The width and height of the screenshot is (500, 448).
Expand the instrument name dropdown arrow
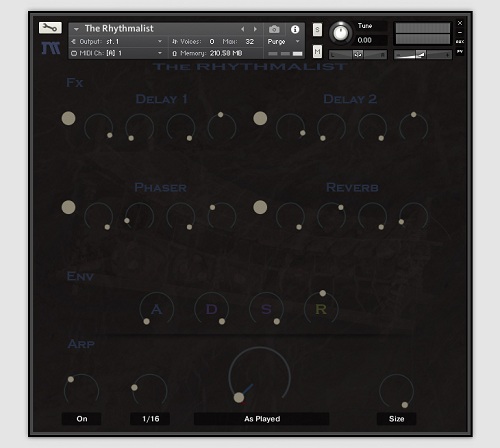pyautogui.click(x=76, y=29)
